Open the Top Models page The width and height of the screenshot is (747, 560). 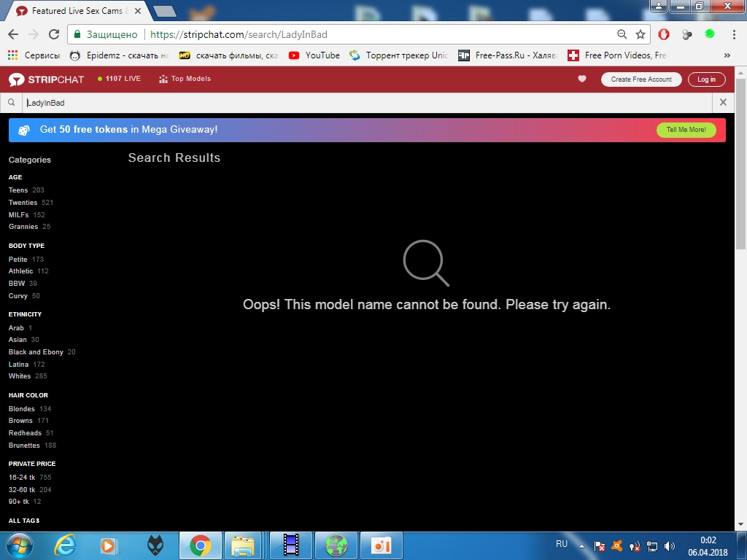coord(185,79)
